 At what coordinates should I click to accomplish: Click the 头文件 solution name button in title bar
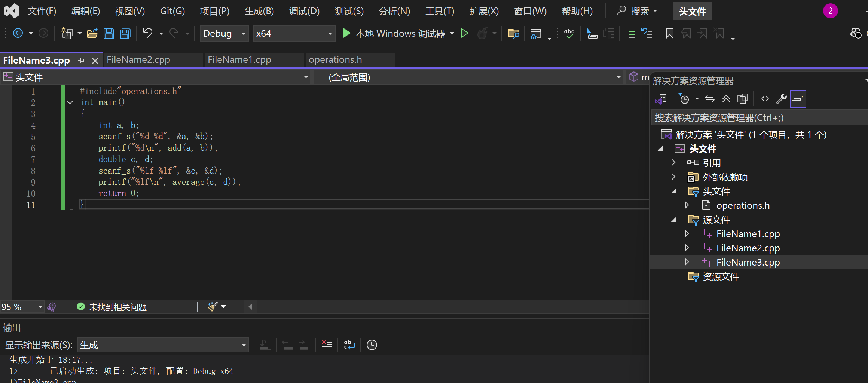[x=692, y=11]
